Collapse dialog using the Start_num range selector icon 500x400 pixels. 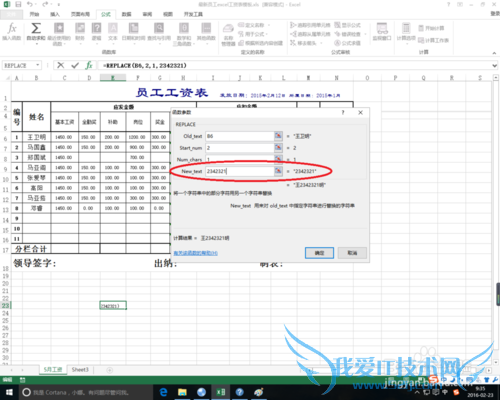[278, 147]
